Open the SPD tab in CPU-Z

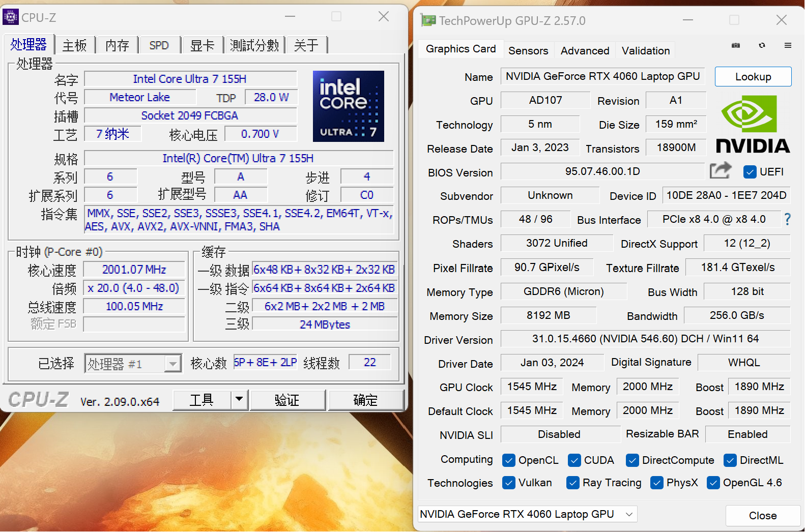pos(159,45)
